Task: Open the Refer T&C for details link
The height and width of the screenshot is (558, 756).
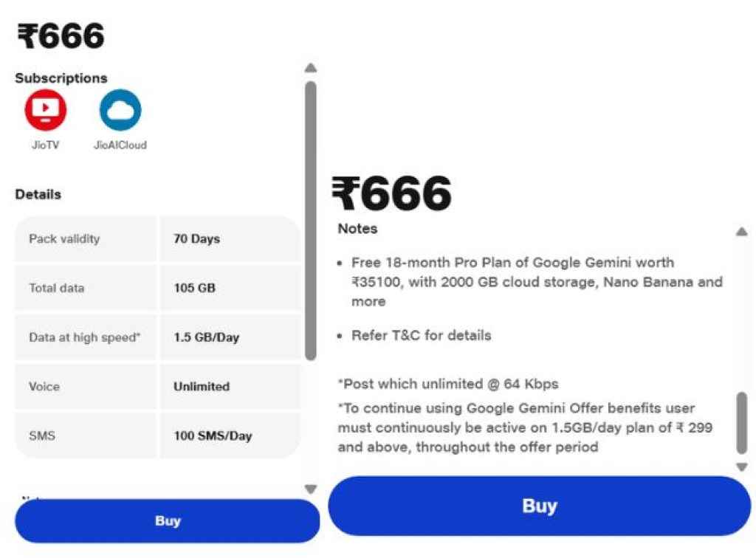Action: coord(419,335)
